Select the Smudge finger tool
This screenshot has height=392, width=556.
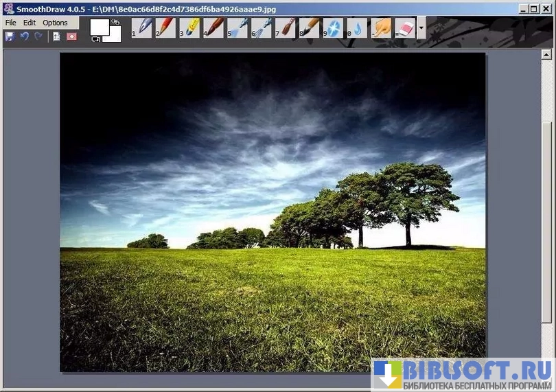(382, 27)
